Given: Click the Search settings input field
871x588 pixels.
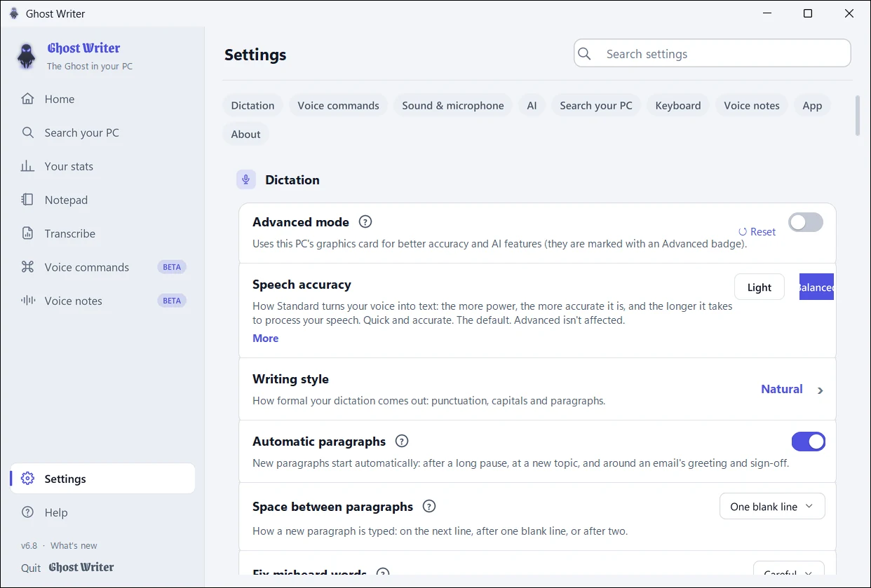Looking at the screenshot, I should pyautogui.click(x=713, y=53).
